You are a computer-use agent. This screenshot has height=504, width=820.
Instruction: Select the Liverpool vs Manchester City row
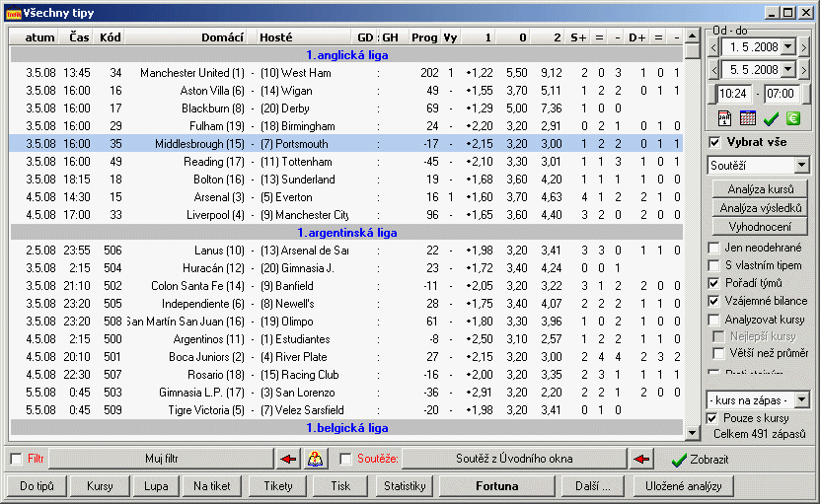pyautogui.click(x=346, y=215)
